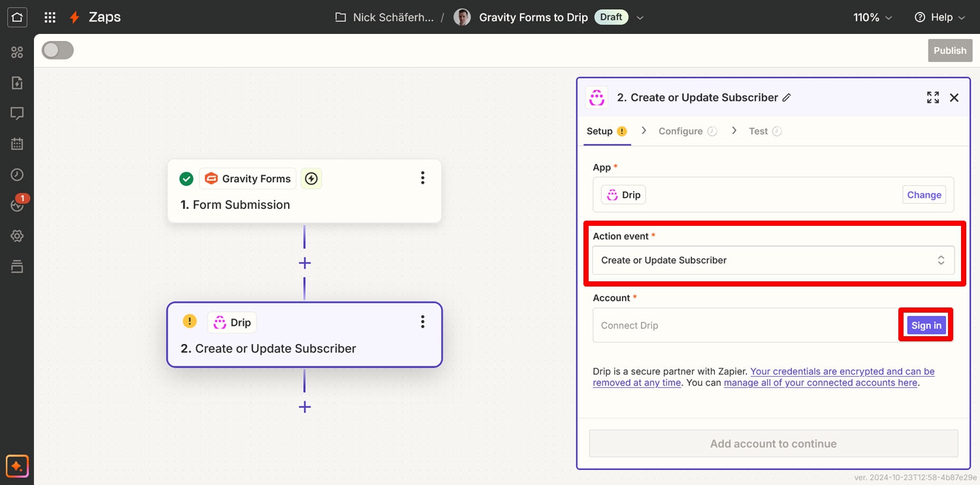Click the folder icon beside Nick Schäferh...
The image size is (980, 485).
tap(340, 18)
